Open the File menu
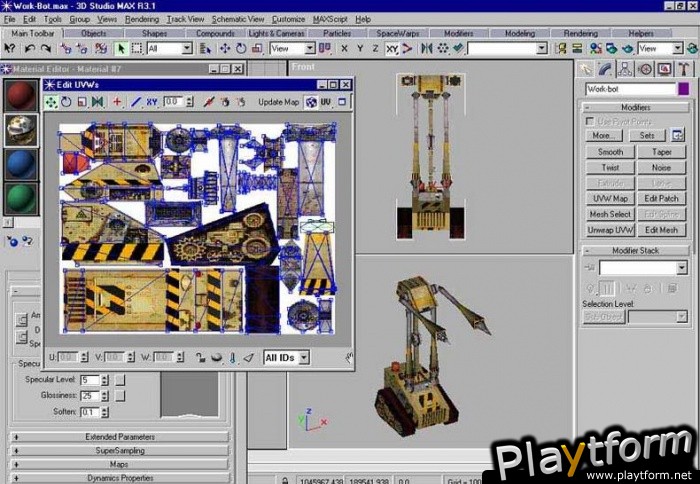Viewport: 700px width, 484px height. point(9,19)
